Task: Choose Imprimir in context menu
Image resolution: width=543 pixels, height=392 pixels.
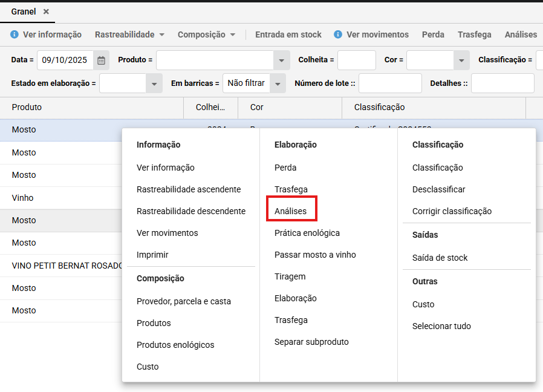Action: (x=152, y=255)
